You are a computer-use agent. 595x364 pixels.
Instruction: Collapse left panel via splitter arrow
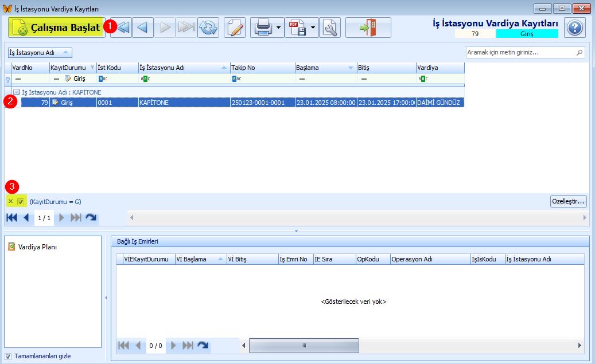106,298
